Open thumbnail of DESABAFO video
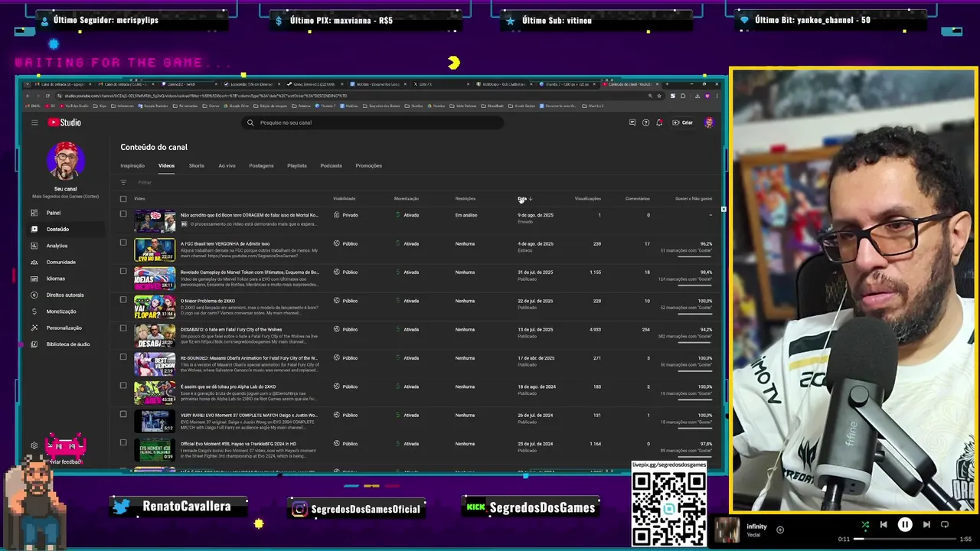Viewport: 980px width, 551px height. click(155, 335)
